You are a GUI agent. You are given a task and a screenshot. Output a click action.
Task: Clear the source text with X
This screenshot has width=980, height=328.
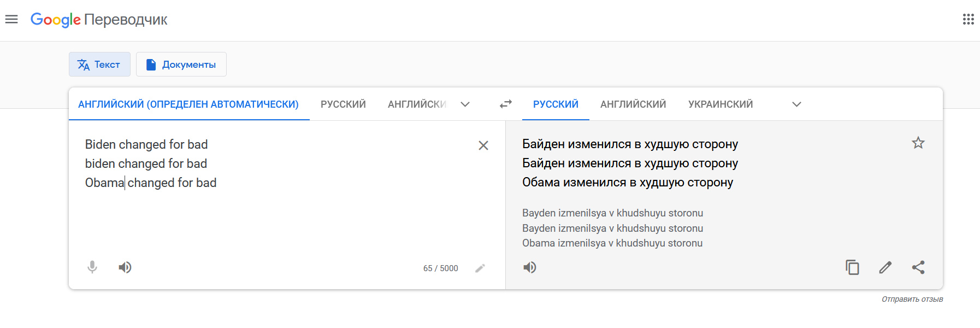coord(483,145)
